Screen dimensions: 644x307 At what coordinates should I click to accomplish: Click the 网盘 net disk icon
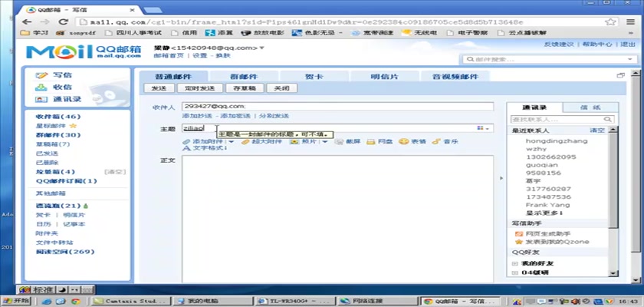[371, 141]
